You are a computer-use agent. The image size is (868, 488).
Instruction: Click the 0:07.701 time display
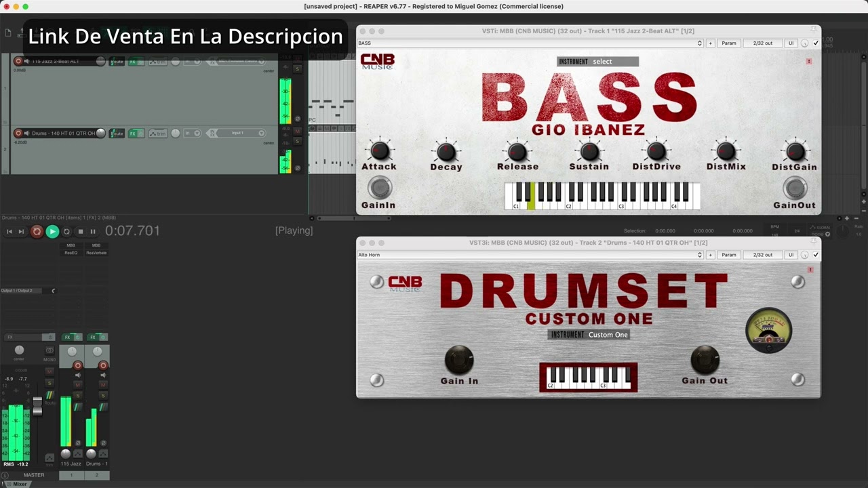[x=133, y=230]
